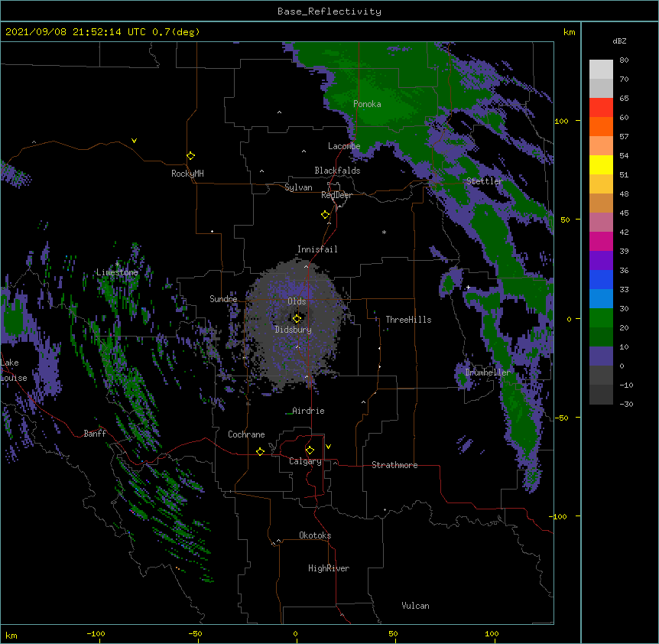Click the white 80-70 dBZ legend swatch

tap(601, 70)
